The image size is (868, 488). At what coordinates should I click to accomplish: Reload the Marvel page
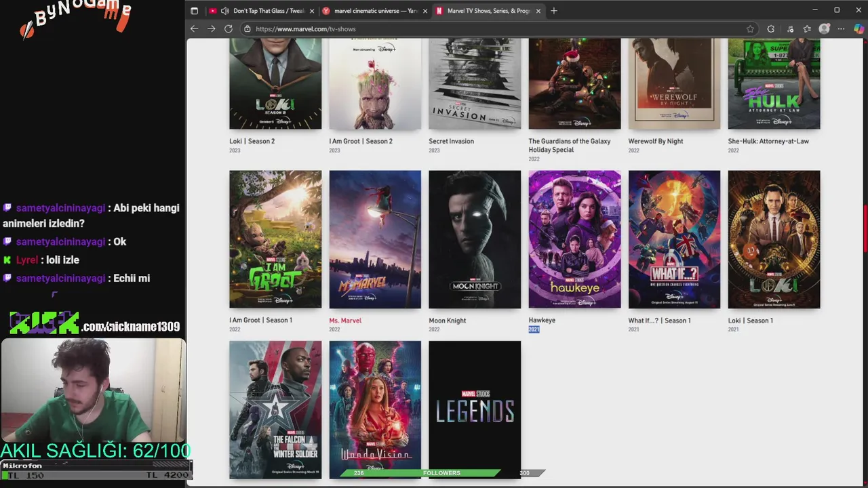coord(229,28)
